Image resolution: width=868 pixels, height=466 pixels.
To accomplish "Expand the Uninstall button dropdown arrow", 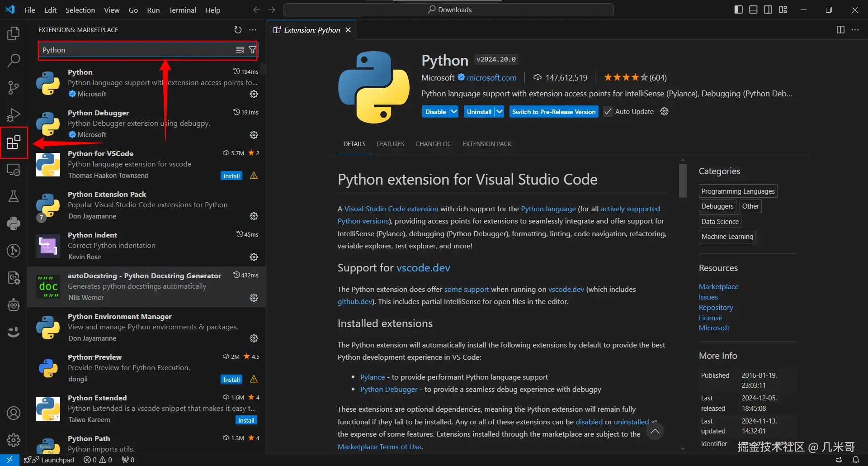I will [499, 112].
